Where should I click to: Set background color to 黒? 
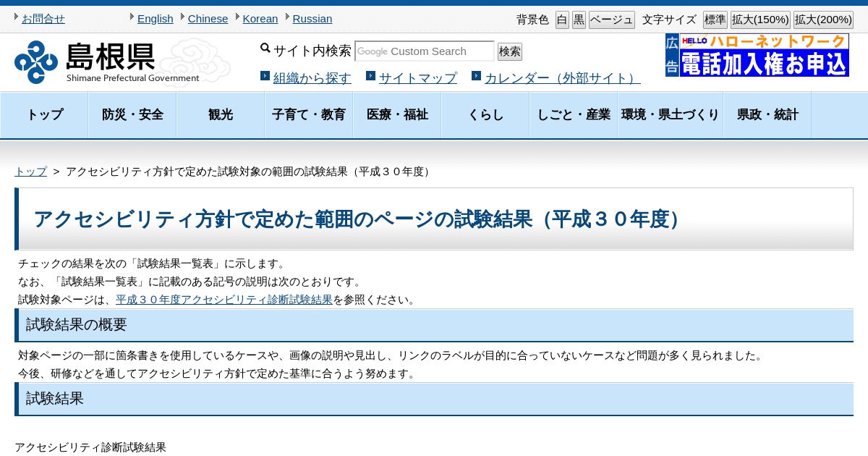click(579, 20)
